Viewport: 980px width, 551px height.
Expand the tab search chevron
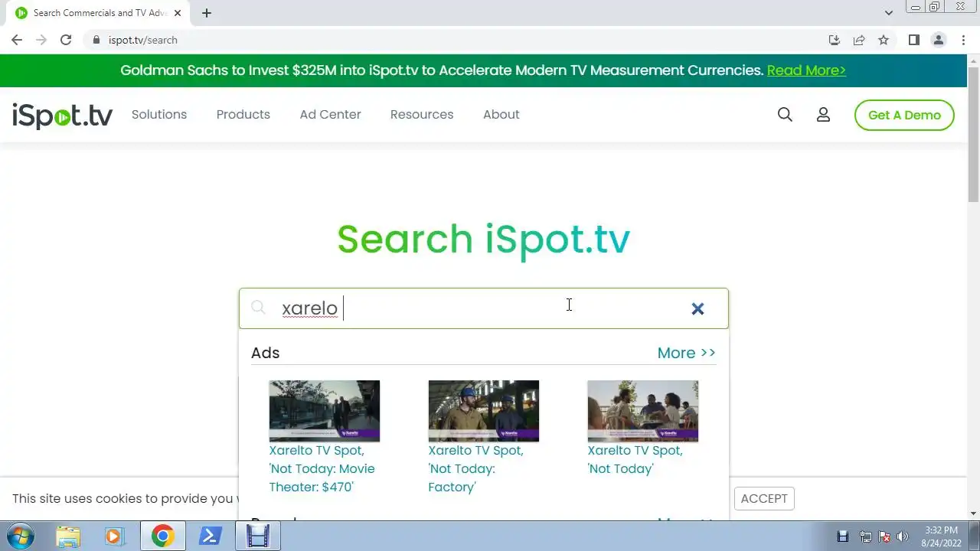click(x=888, y=13)
